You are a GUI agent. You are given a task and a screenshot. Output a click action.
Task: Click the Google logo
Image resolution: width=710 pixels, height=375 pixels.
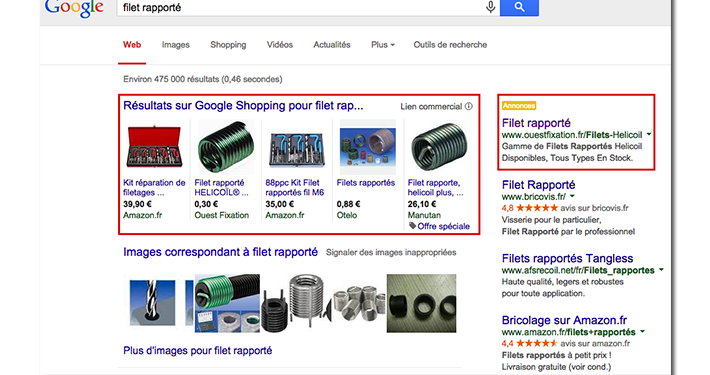74,8
